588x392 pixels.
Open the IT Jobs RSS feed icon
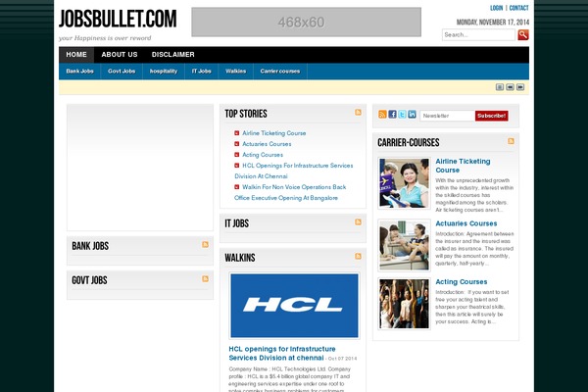(x=358, y=222)
